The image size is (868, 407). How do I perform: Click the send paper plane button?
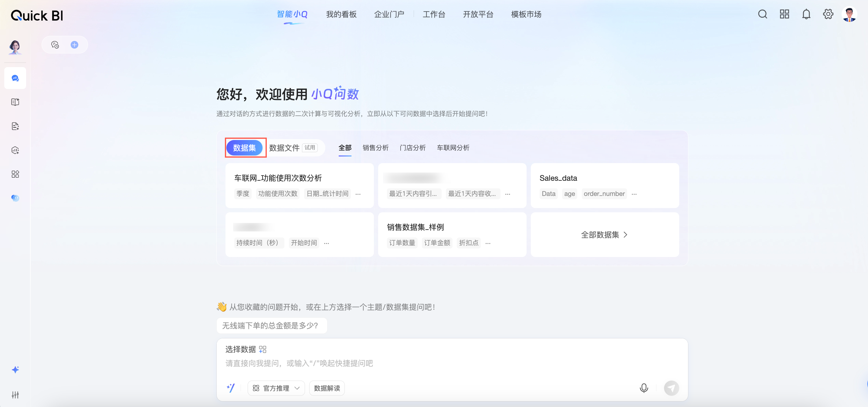click(671, 388)
